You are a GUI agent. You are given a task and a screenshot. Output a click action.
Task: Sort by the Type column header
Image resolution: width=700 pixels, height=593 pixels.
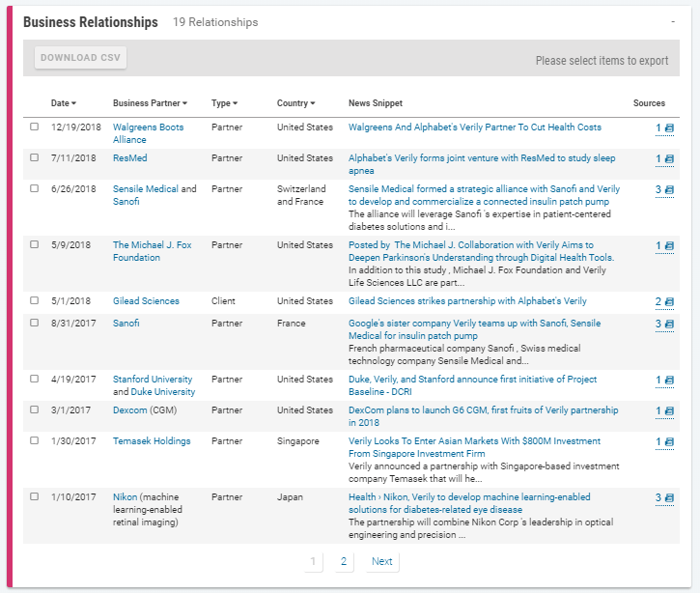click(x=225, y=103)
